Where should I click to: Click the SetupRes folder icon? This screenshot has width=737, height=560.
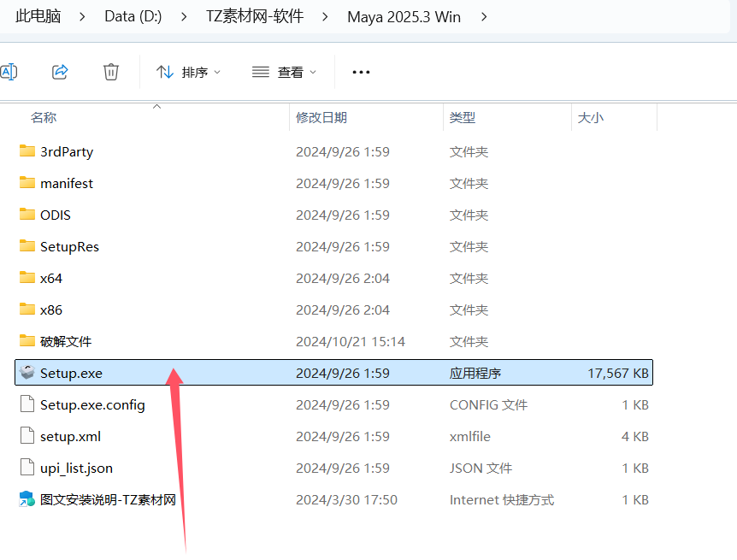[x=27, y=245]
